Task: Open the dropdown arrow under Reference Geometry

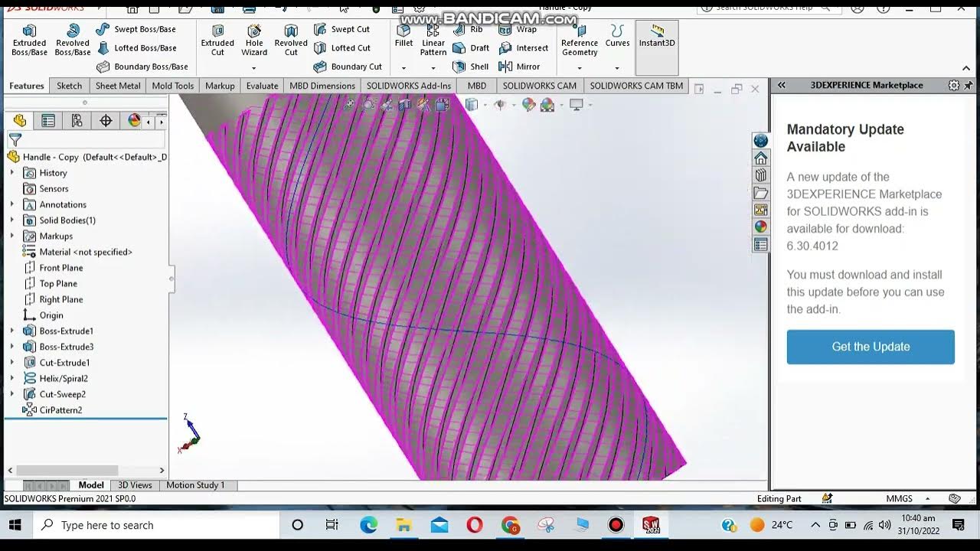Action: coord(580,68)
